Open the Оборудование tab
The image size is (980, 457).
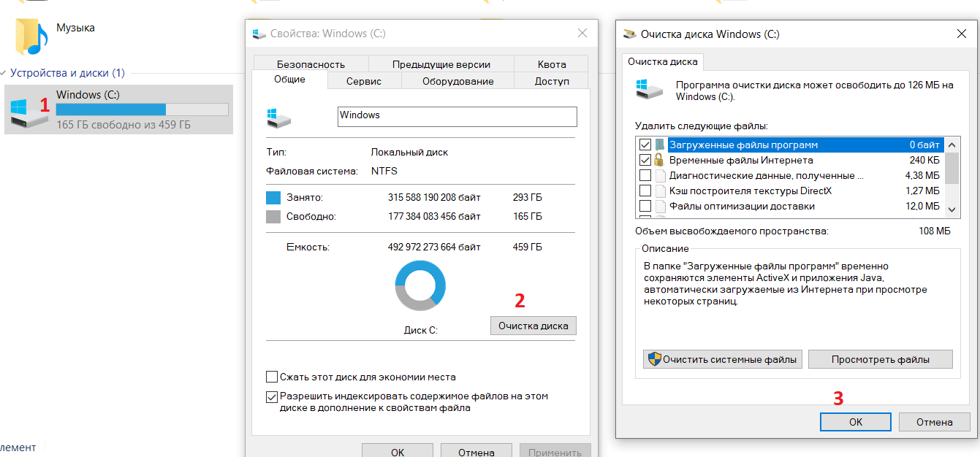[458, 81]
